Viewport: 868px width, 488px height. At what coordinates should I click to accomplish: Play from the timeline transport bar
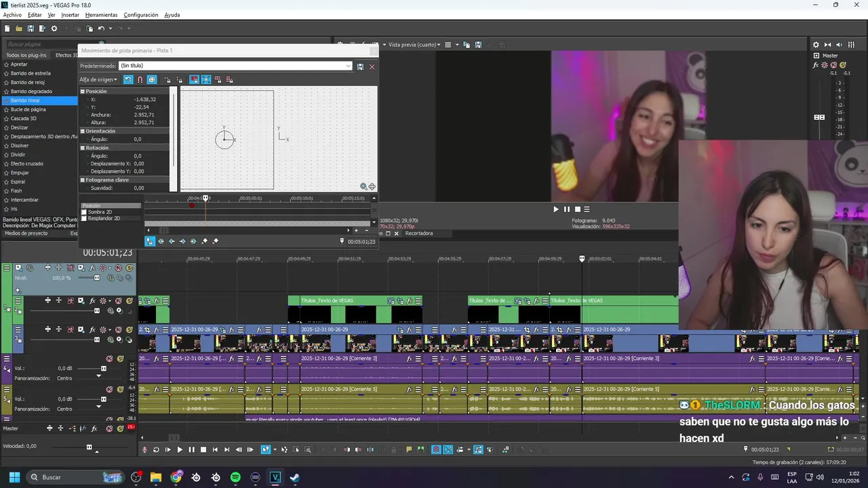click(x=180, y=449)
